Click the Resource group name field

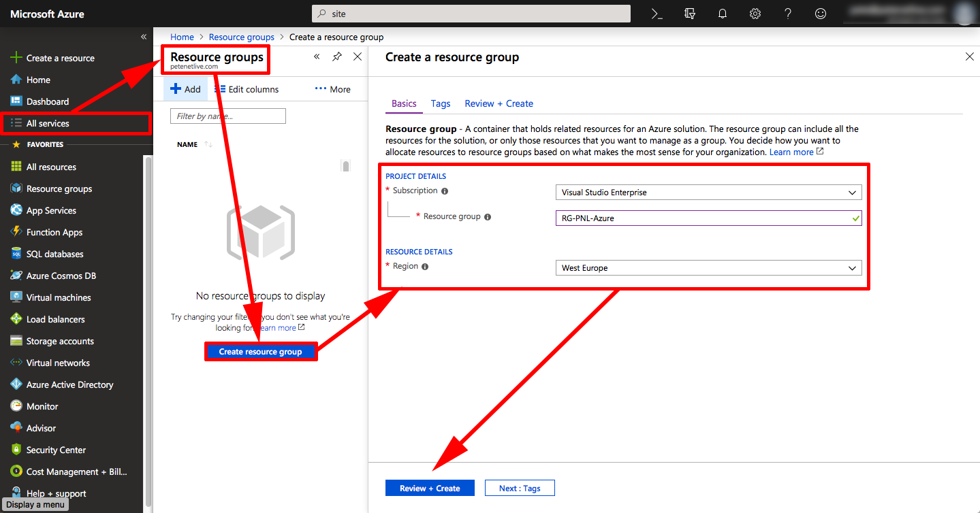click(x=709, y=218)
